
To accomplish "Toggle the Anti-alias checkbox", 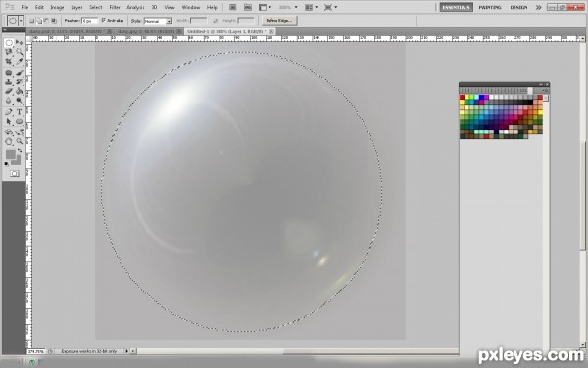I will click(x=104, y=20).
